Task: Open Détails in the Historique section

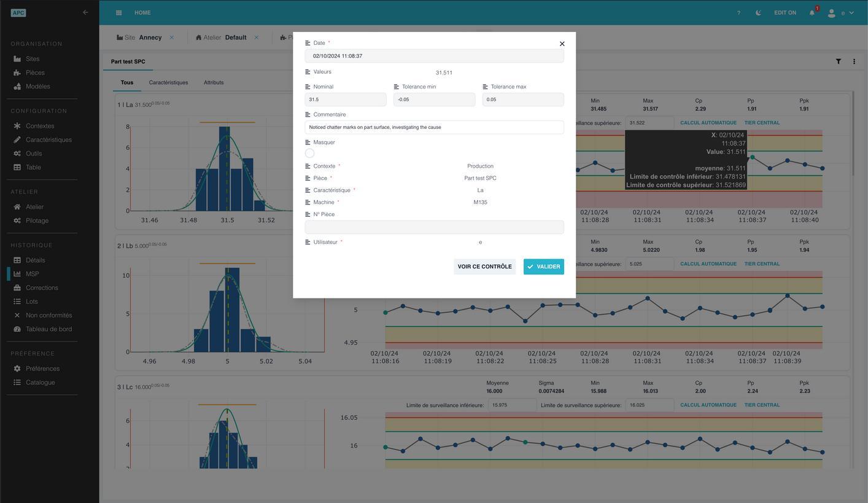Action: click(35, 260)
